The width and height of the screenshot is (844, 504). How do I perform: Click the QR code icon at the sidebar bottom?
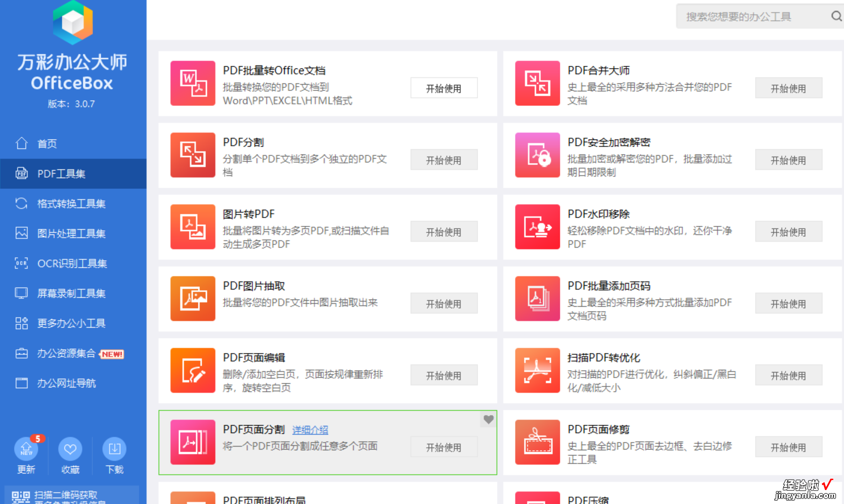click(21, 497)
